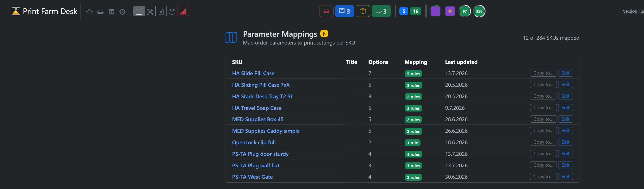Click the purple exclamation warning indicator
The height and width of the screenshot is (189, 644).
(450, 11)
